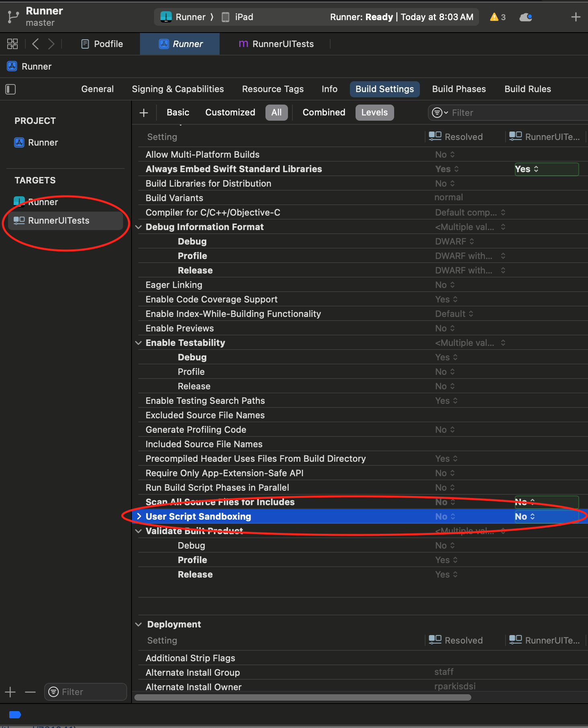Screen dimensions: 588x728
Task: Open the Build Phases tab
Action: pyautogui.click(x=459, y=89)
